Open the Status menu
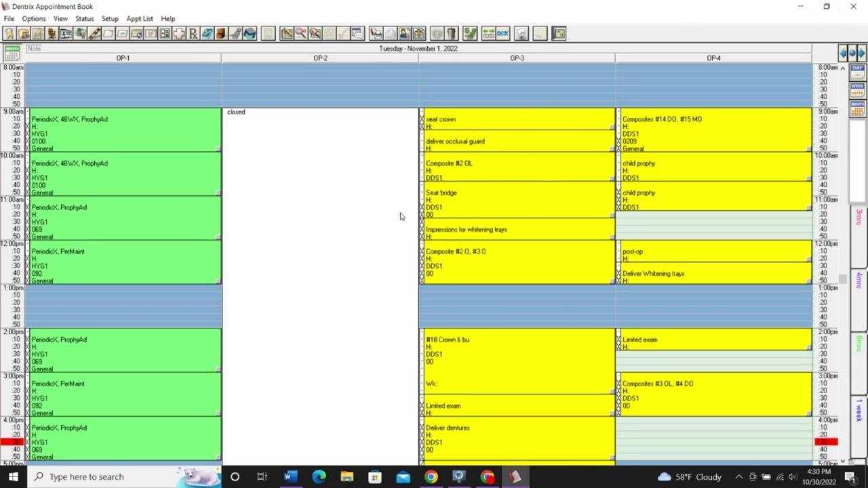868x488 pixels. point(84,19)
